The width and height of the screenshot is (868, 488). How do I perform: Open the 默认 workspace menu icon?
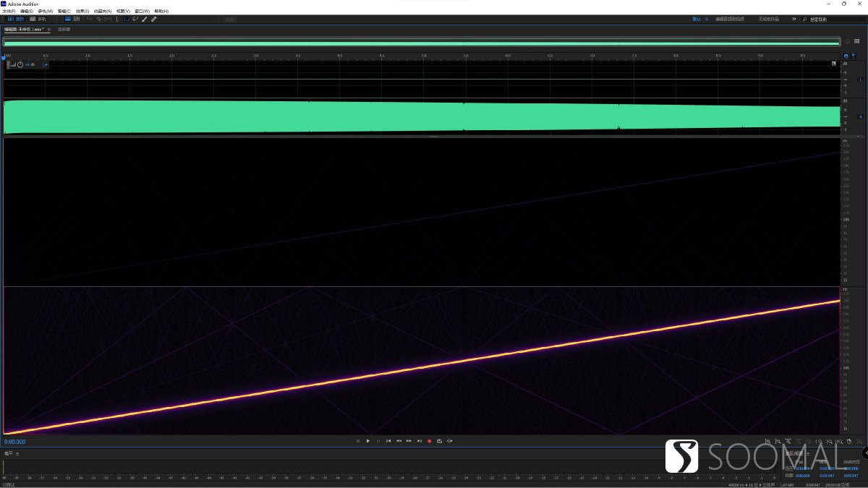click(x=707, y=19)
